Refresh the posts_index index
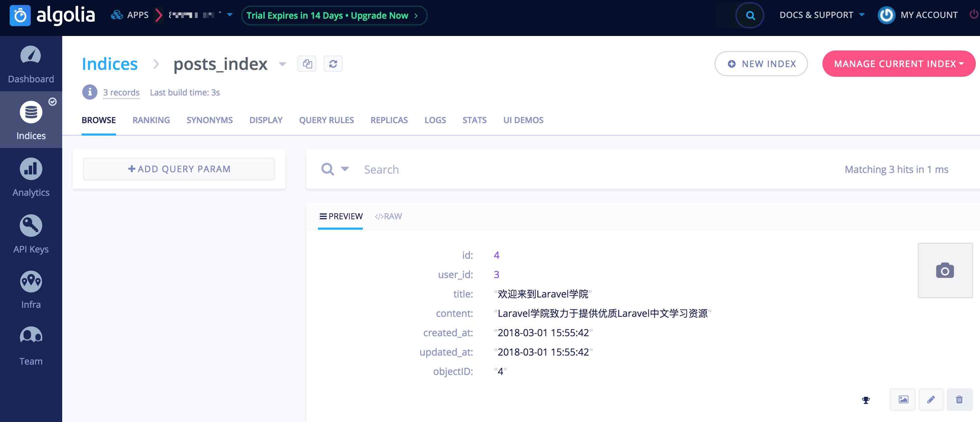 tap(333, 64)
